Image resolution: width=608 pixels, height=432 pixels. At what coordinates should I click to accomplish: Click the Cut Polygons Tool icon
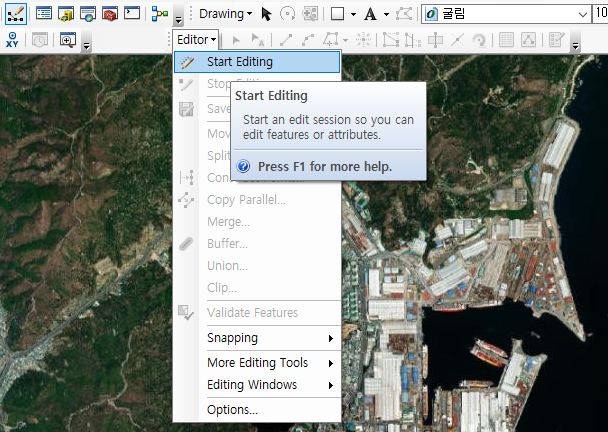click(x=435, y=40)
